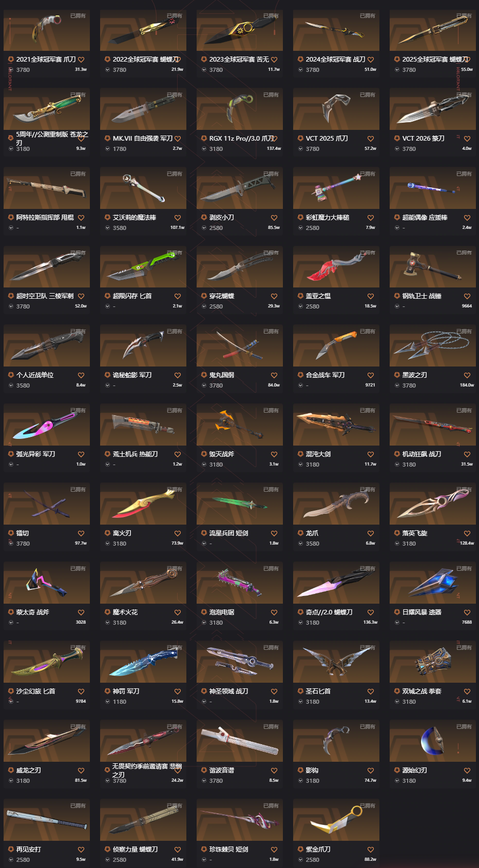
Task: Click the VP currency icon under 再见安打
Action: click(x=11, y=860)
